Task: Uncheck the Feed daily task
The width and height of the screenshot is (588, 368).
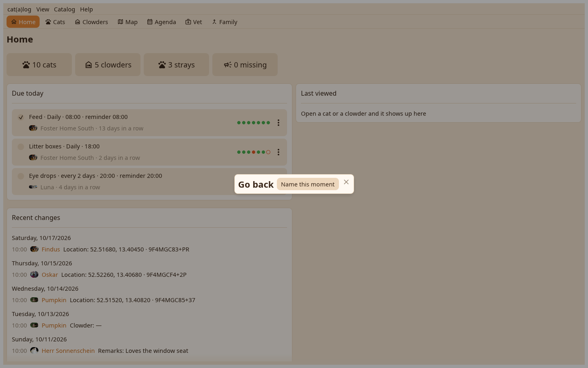Action: coord(21,117)
